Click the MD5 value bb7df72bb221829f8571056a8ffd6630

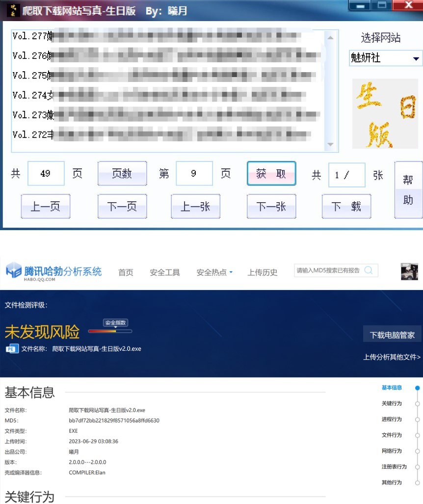click(x=114, y=421)
